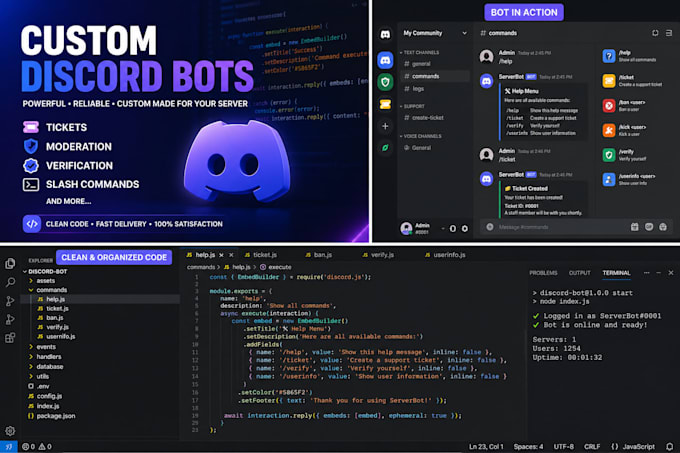Open the VS Code Manage gear icon
Viewport: 680px width, 453px height.
(10, 431)
